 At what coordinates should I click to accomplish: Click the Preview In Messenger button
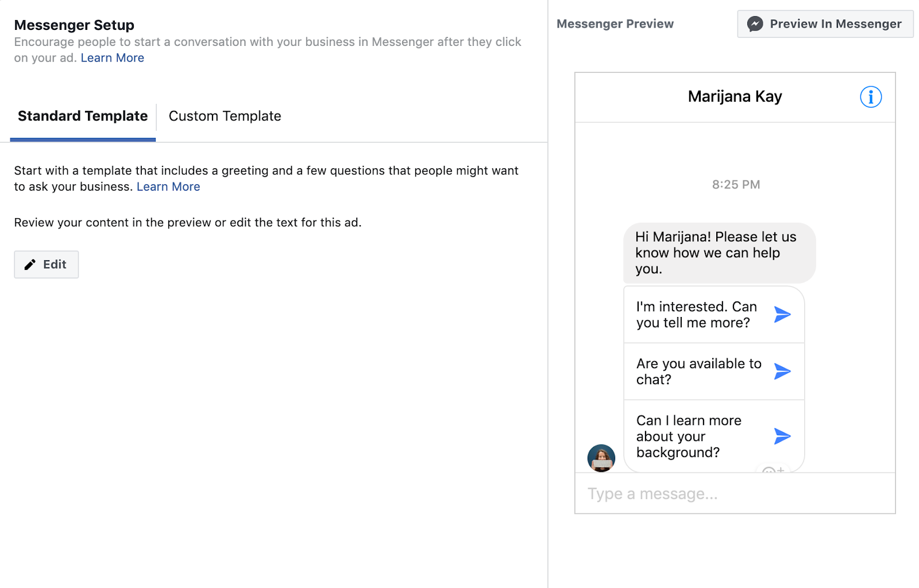(x=825, y=24)
